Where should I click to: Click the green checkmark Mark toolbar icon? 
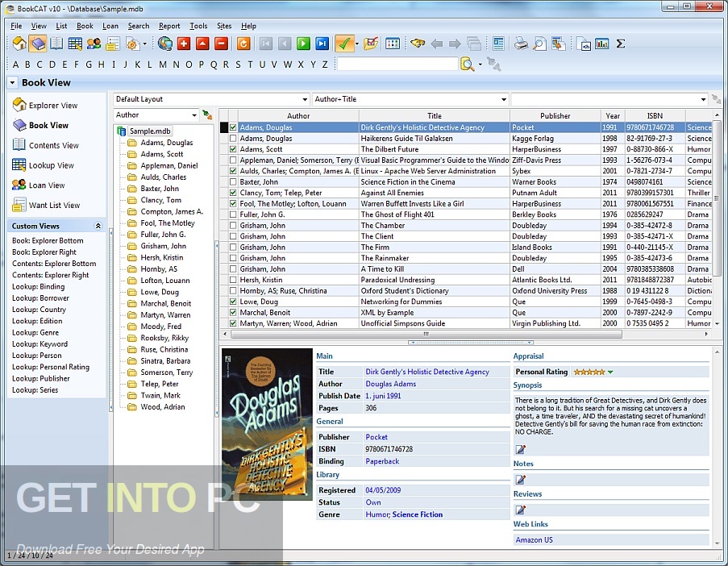pyautogui.click(x=344, y=44)
